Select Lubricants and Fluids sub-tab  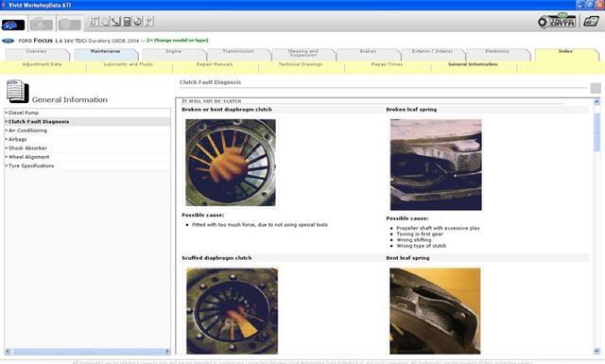(129, 64)
